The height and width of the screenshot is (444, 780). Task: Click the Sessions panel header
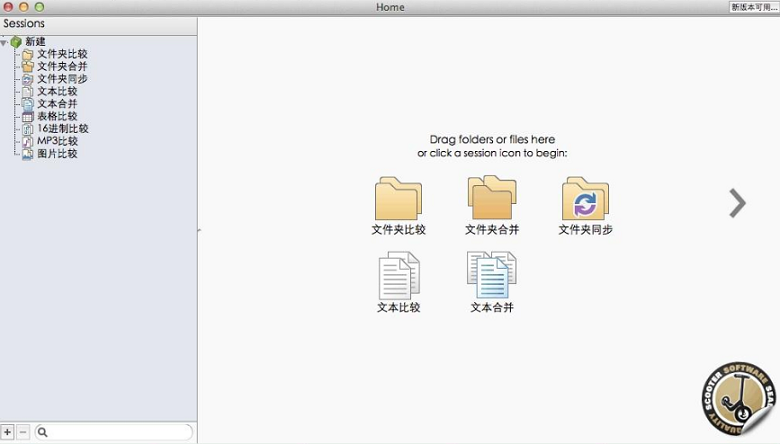pyautogui.click(x=98, y=24)
